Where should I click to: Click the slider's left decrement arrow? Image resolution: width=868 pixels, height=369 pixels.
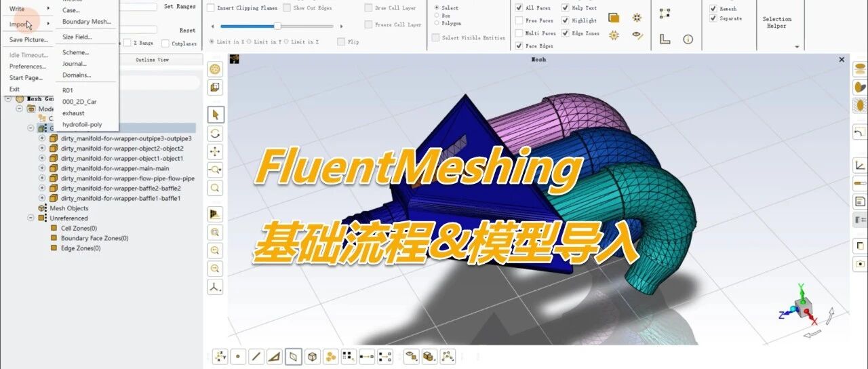pos(213,26)
